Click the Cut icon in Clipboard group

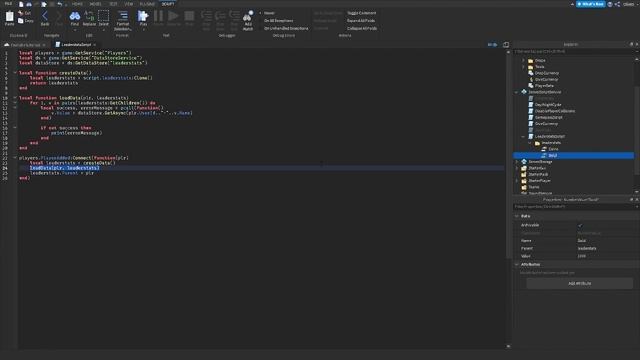[20, 13]
